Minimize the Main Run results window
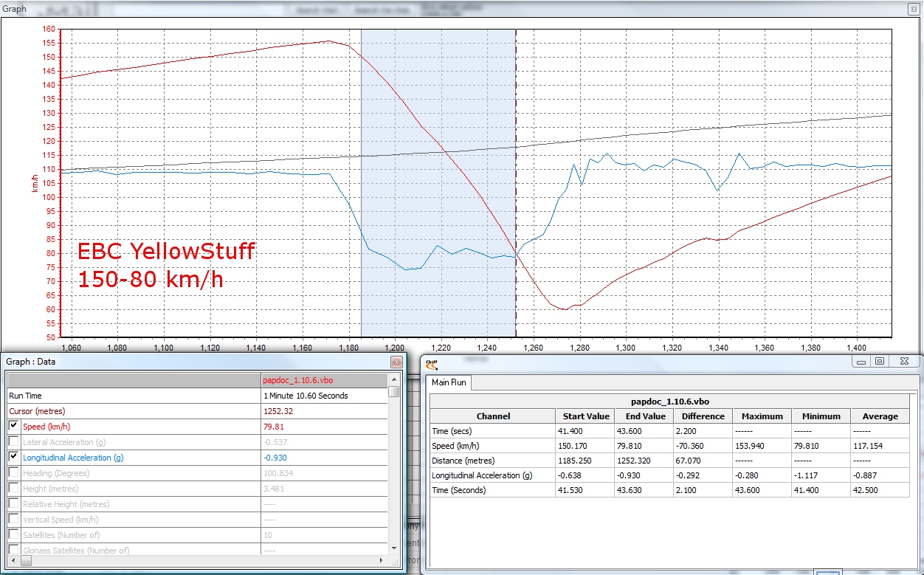Viewport: 924px width, 575px height. (861, 361)
